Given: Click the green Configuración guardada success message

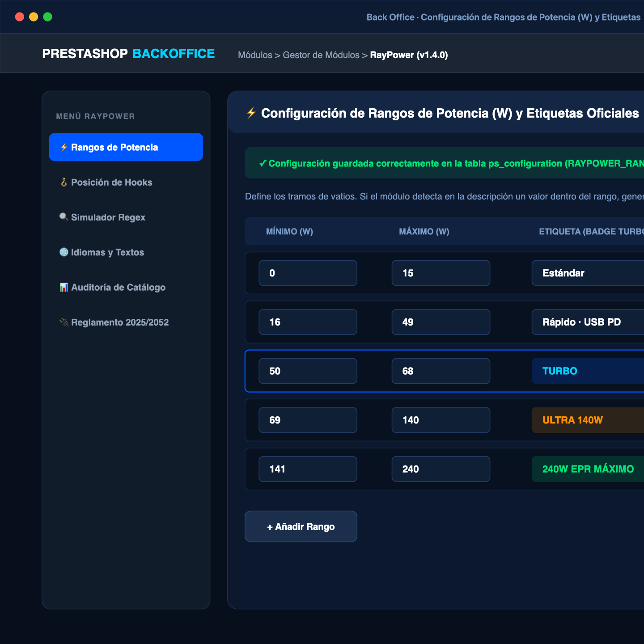Looking at the screenshot, I should coord(445,163).
